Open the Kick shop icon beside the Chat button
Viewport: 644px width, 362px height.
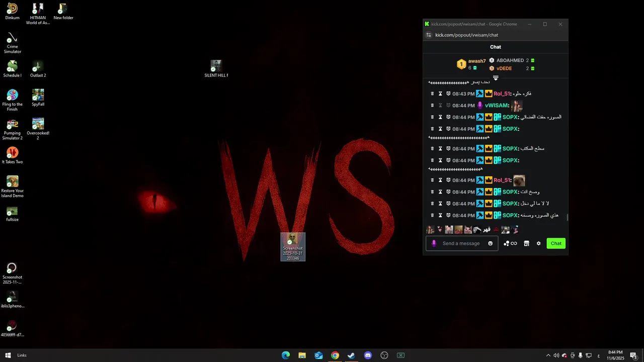pos(526,243)
